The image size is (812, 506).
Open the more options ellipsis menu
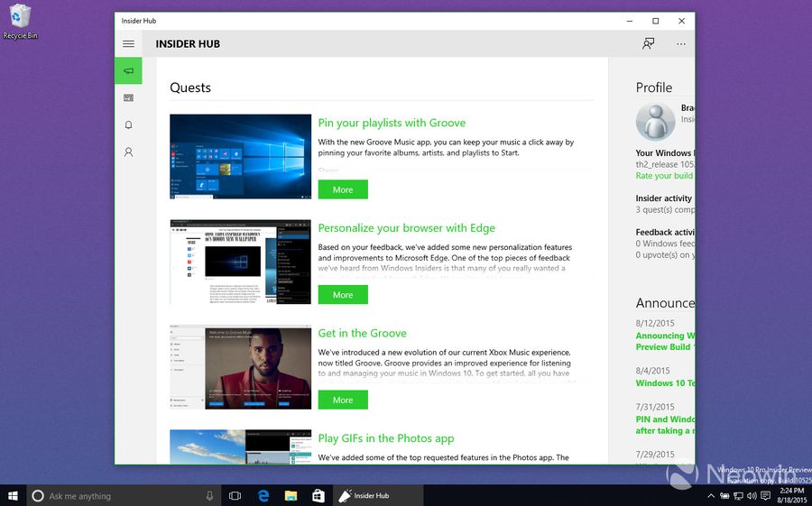tap(681, 44)
